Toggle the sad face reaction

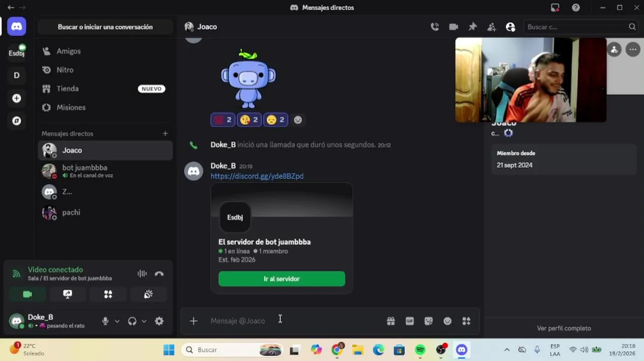(275, 120)
